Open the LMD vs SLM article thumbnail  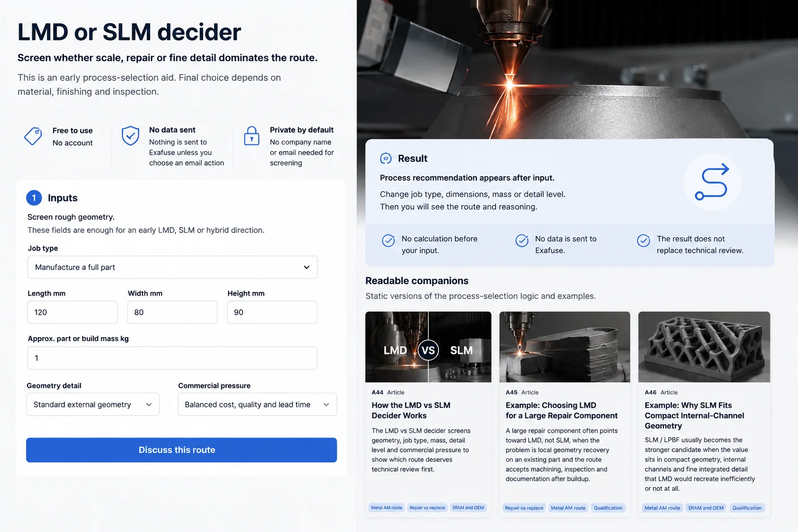point(428,347)
